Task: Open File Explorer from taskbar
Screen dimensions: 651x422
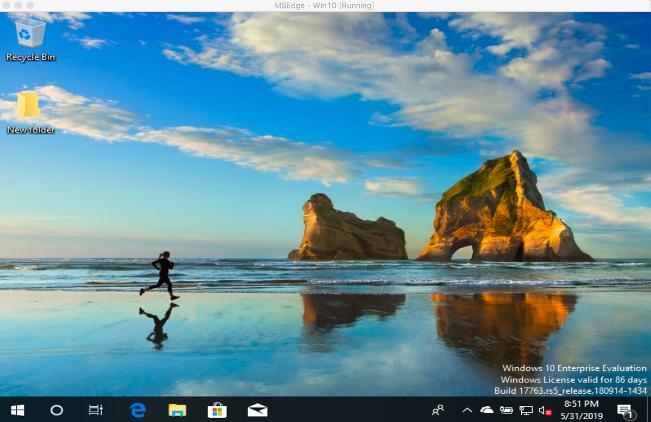Action: click(177, 410)
